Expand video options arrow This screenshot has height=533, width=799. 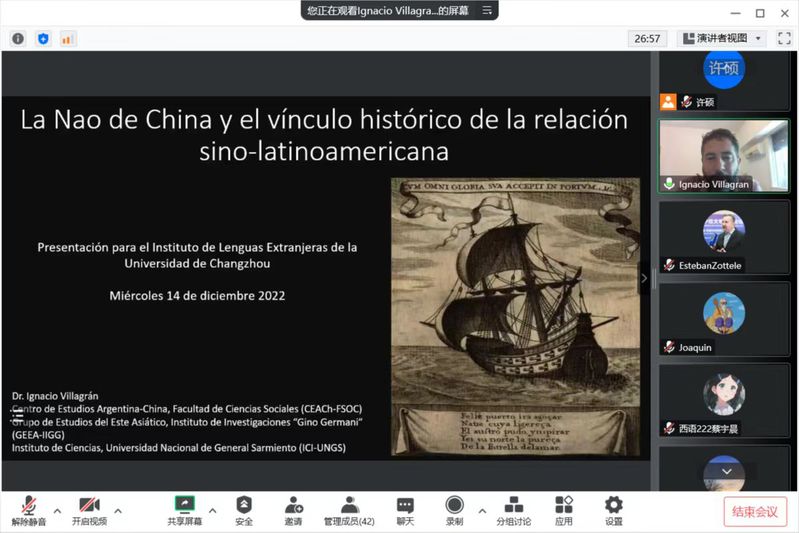118,510
